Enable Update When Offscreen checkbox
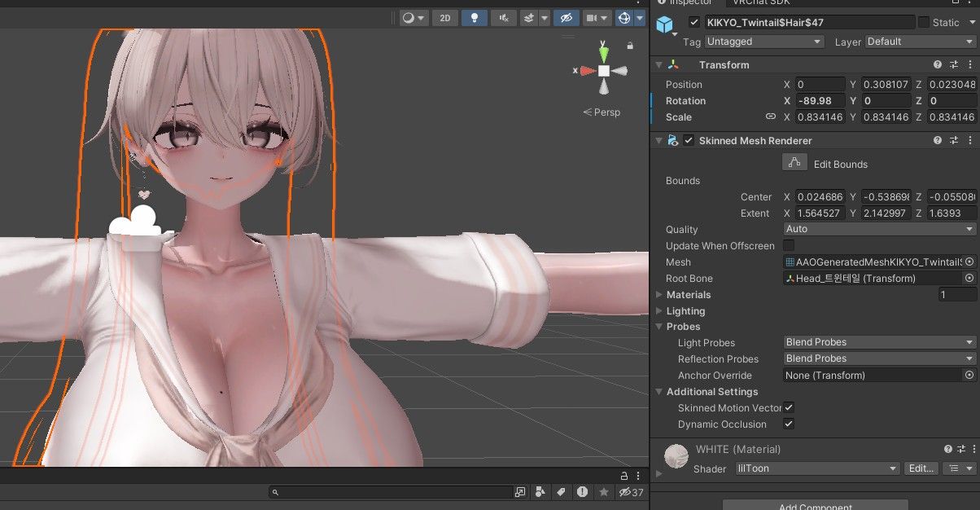Image resolution: width=980 pixels, height=510 pixels. click(x=789, y=245)
